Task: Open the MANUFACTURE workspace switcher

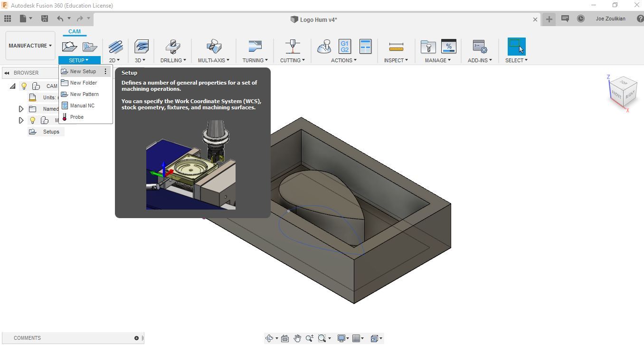Action: [30, 46]
